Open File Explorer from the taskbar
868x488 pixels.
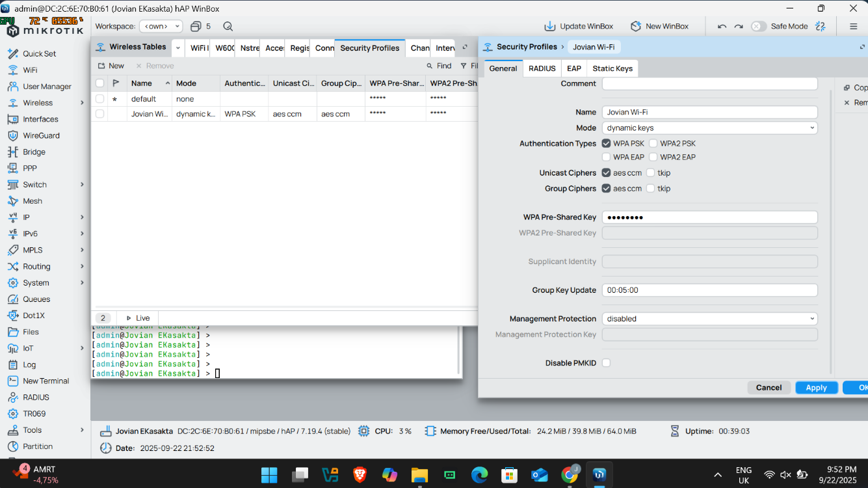(419, 474)
